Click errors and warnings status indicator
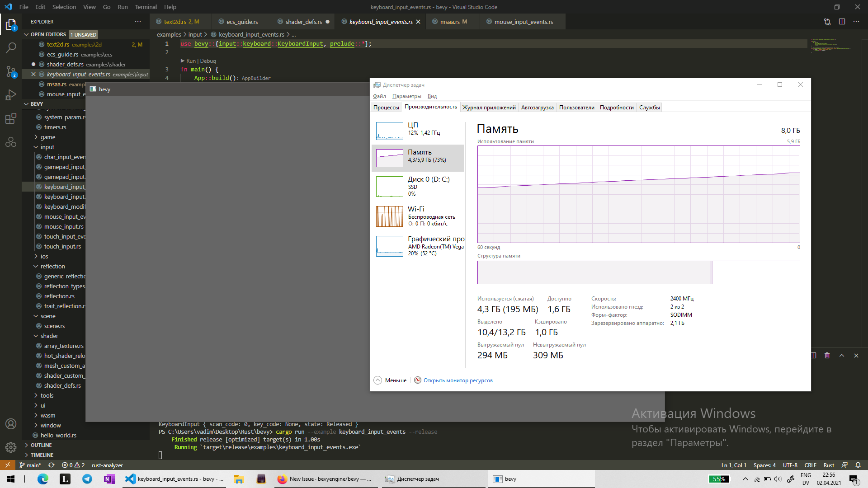 pos(73,465)
